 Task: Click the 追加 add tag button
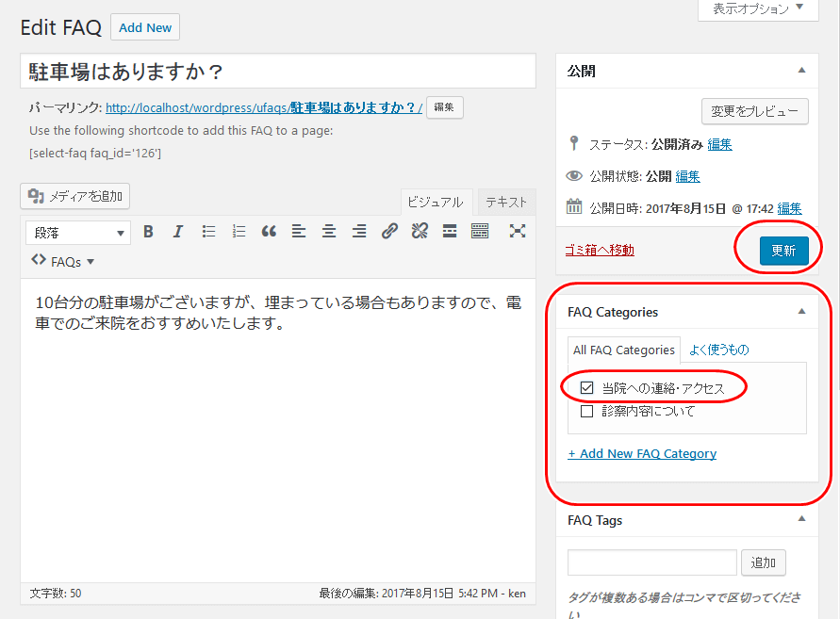coord(764,562)
